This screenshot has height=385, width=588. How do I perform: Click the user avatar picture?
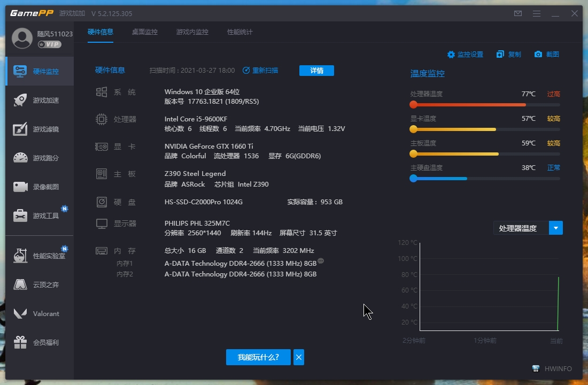coord(22,38)
